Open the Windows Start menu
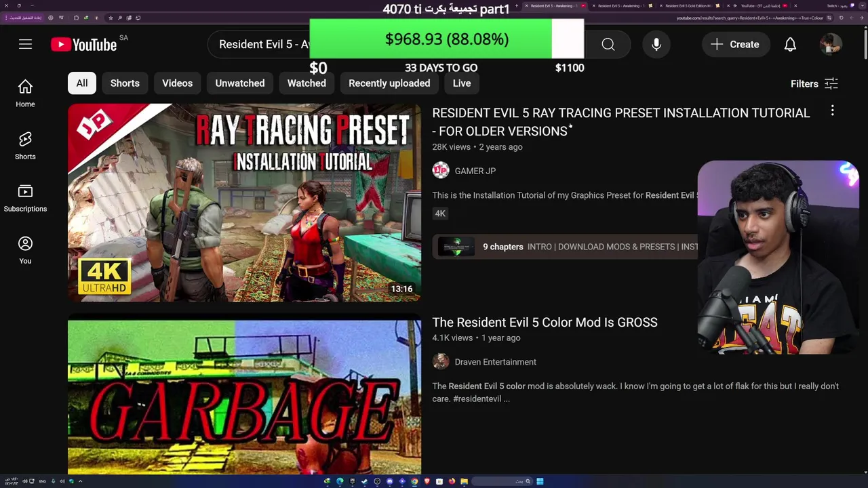 [x=540, y=481]
